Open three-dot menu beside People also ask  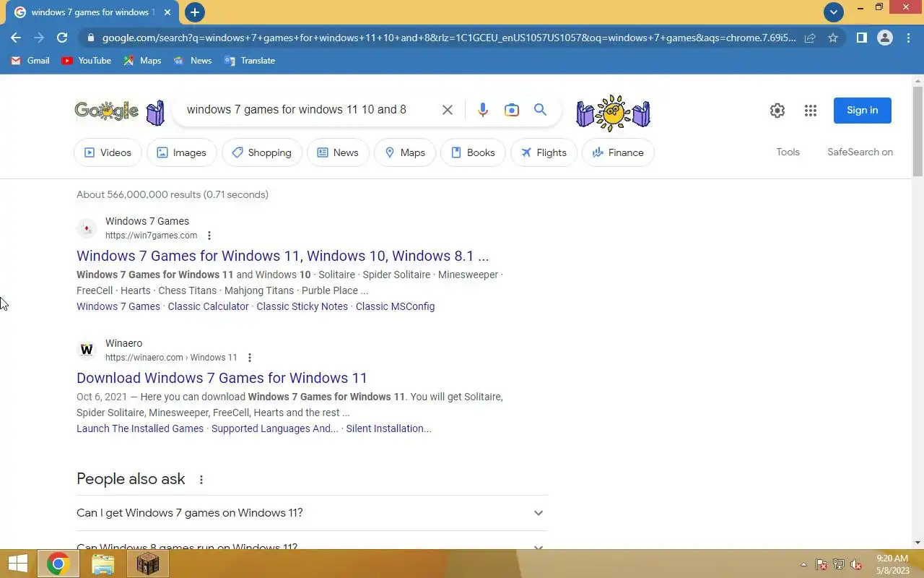201,480
